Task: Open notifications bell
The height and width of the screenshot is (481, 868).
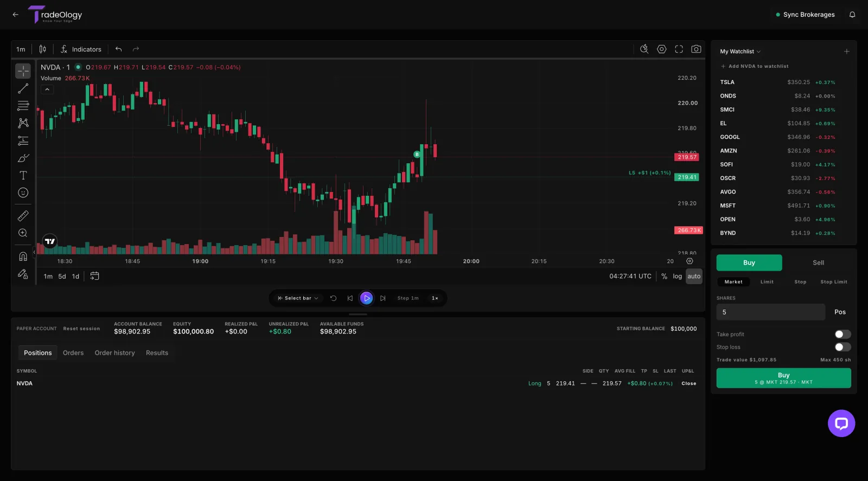Action: click(852, 15)
